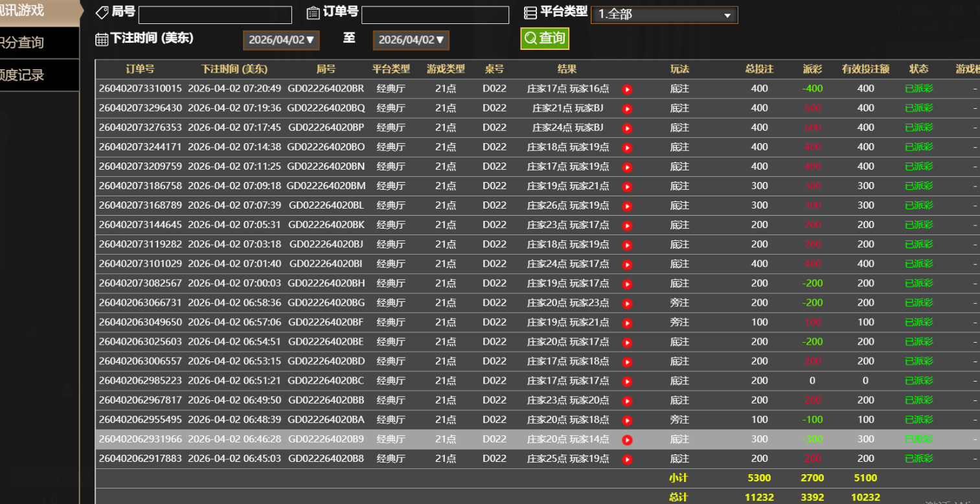Play replay for round GD022264020BQ
The width and height of the screenshot is (980, 504).
pyautogui.click(x=627, y=109)
